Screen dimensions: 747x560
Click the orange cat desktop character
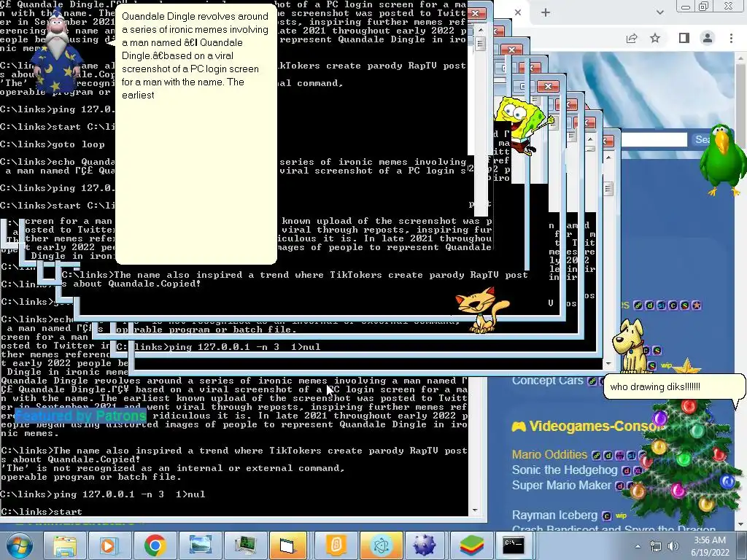coord(481,309)
